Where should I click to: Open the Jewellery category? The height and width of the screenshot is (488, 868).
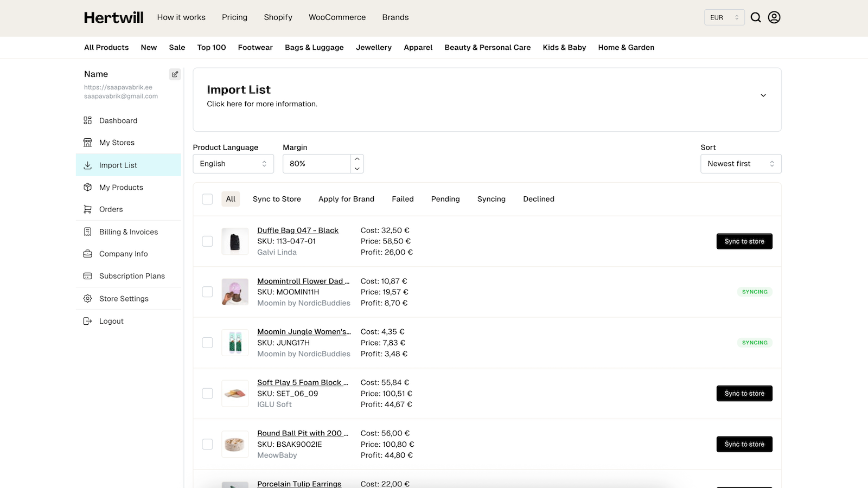pos(374,48)
